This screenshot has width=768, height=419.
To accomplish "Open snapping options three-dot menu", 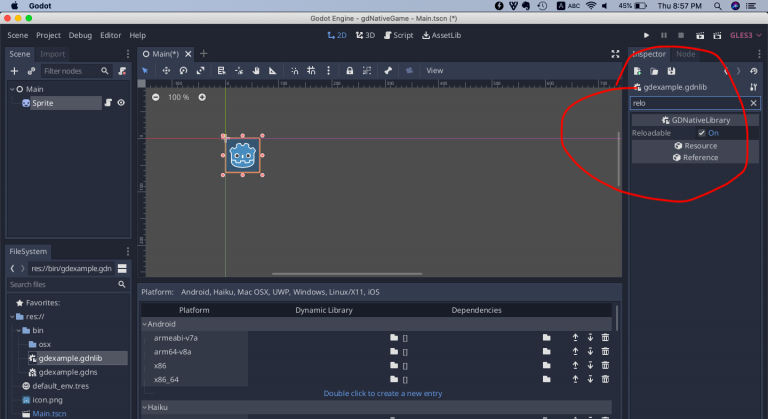I will 329,71.
